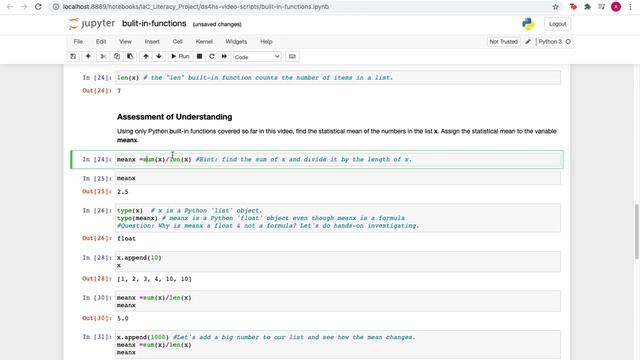Image resolution: width=640 pixels, height=360 pixels.
Task: Open the Kernel menu
Action: 204,42
